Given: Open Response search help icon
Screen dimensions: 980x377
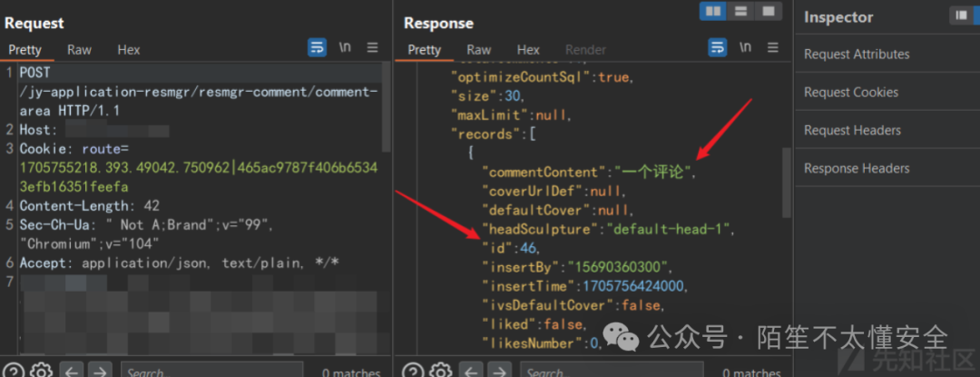Looking at the screenshot, I should (x=414, y=371).
